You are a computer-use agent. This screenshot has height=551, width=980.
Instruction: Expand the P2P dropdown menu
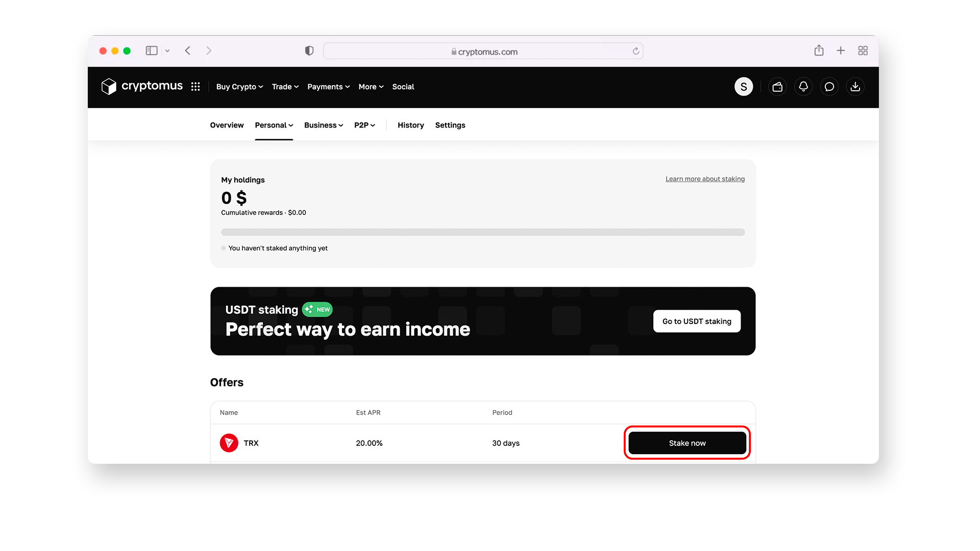point(364,125)
